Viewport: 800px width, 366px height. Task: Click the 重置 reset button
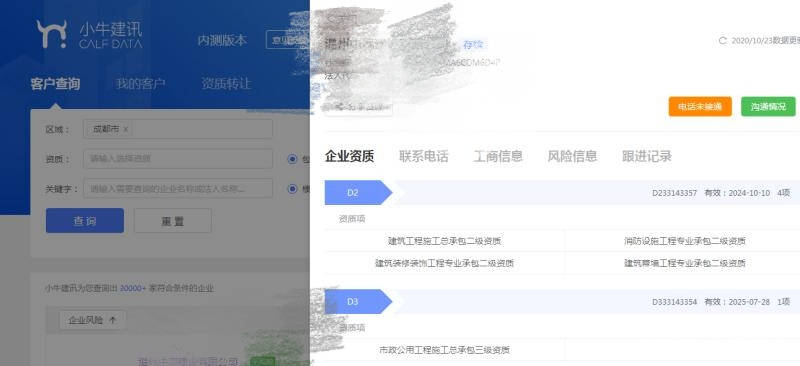click(x=172, y=221)
